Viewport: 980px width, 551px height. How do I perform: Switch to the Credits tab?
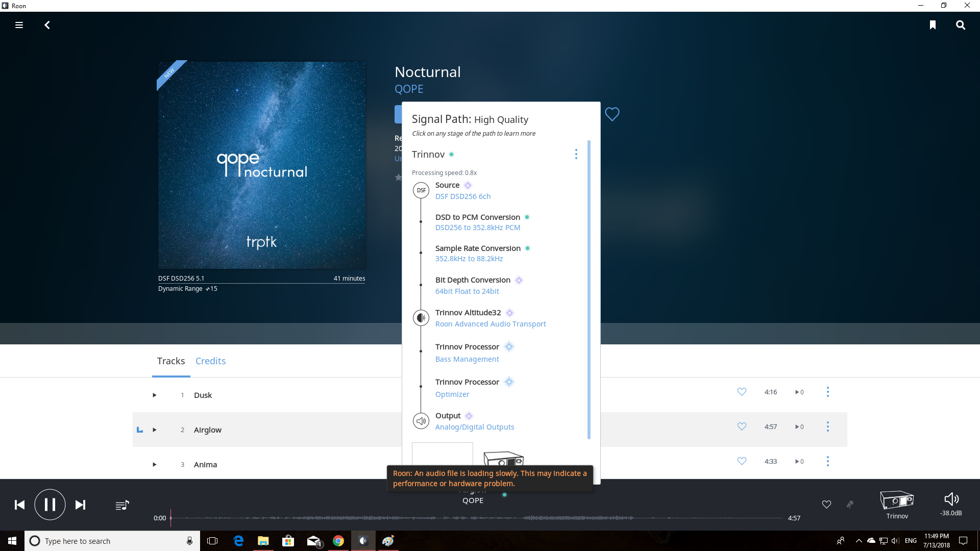[x=210, y=361]
